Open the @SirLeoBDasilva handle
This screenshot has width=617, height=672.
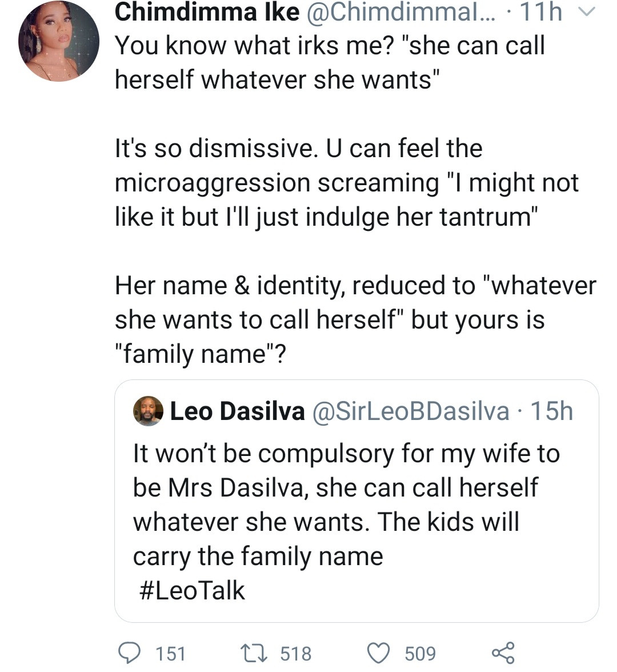(410, 411)
